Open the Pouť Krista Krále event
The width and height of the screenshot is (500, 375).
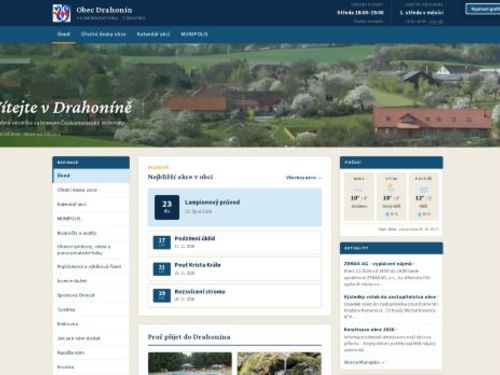coord(235,269)
